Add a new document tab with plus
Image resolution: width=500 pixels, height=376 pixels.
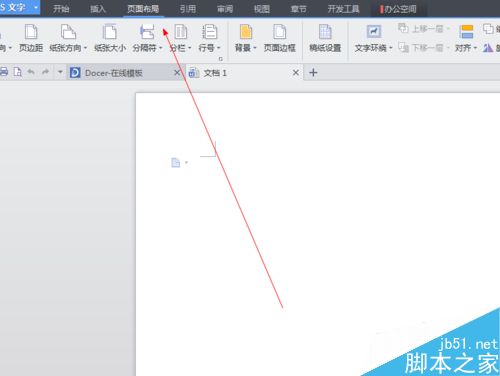[x=313, y=72]
